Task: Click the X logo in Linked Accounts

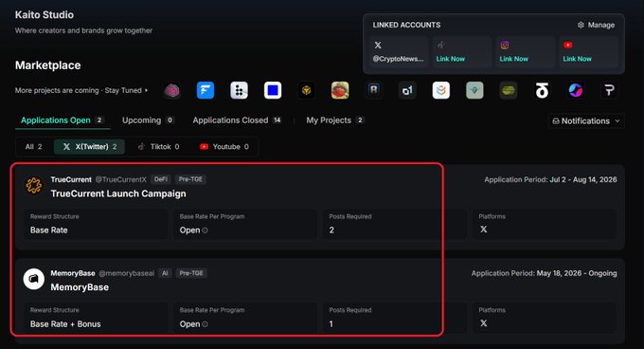Action: pos(378,46)
